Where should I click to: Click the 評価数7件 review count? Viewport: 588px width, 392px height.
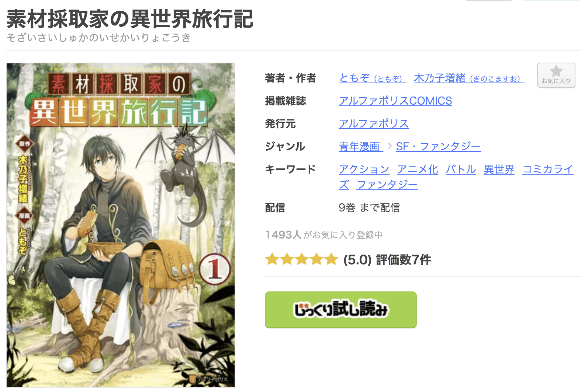[x=404, y=260]
